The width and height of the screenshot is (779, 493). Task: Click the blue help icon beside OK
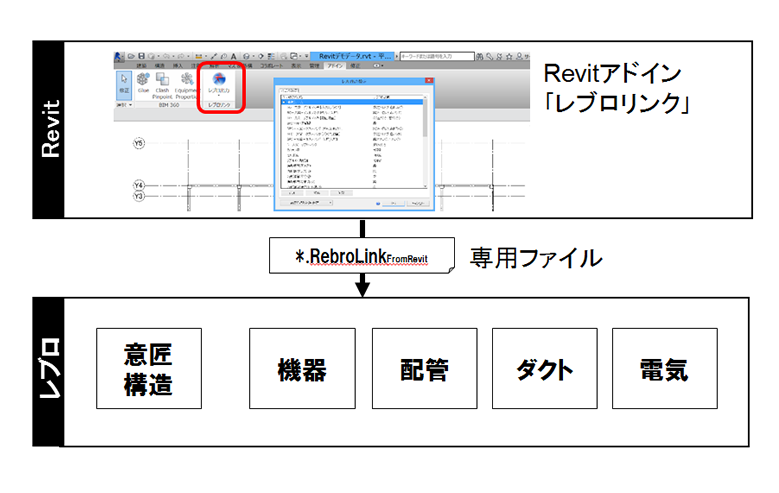point(378,203)
